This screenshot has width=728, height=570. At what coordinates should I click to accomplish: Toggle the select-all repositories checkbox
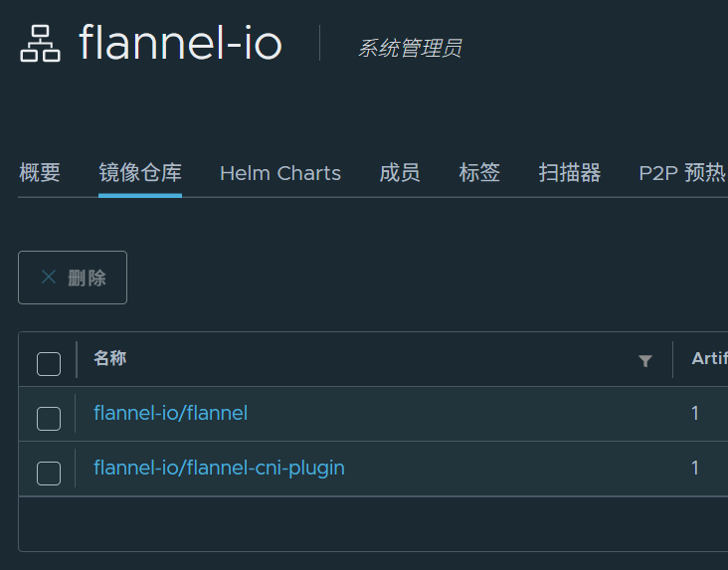pos(49,364)
